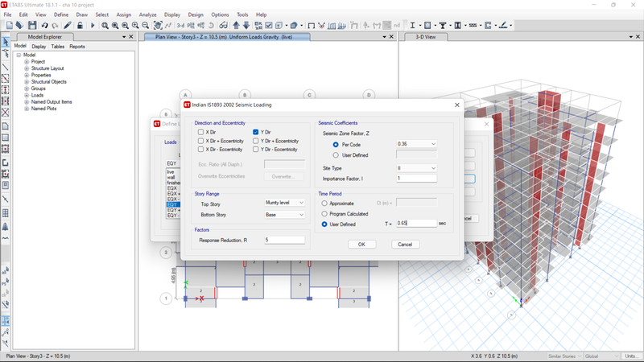Expand the Named Plots tree node
644x362 pixels.
point(27,109)
